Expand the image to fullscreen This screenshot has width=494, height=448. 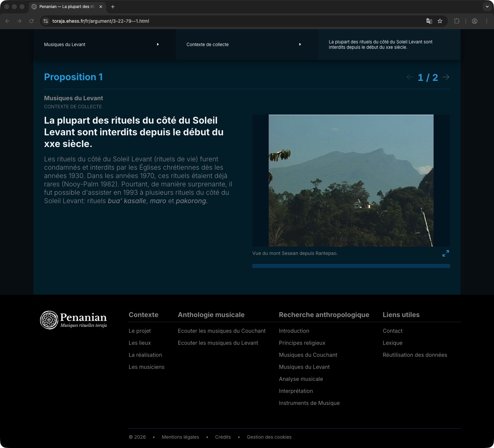pos(446,254)
